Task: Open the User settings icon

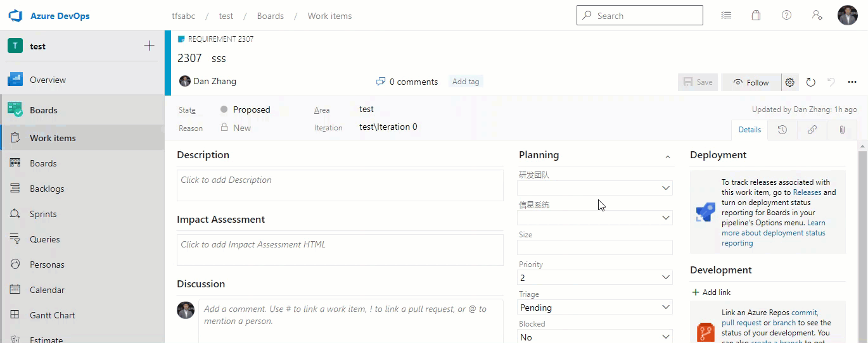Action: click(x=817, y=15)
